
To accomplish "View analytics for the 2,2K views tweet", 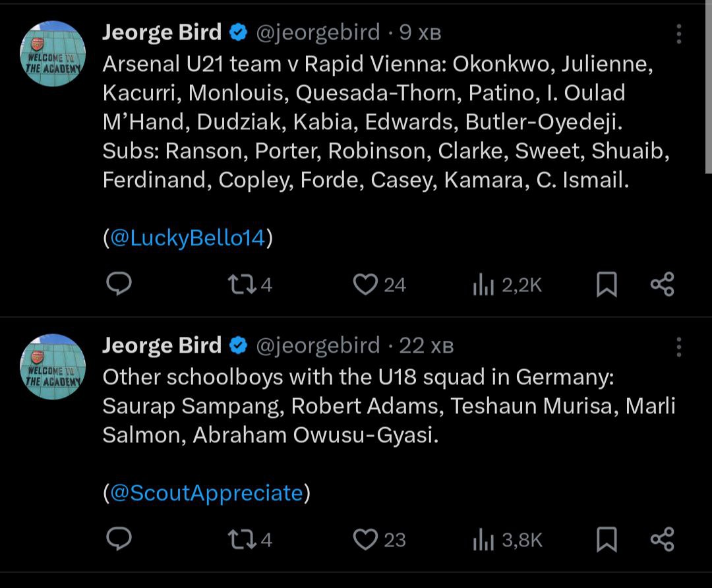I will point(483,285).
